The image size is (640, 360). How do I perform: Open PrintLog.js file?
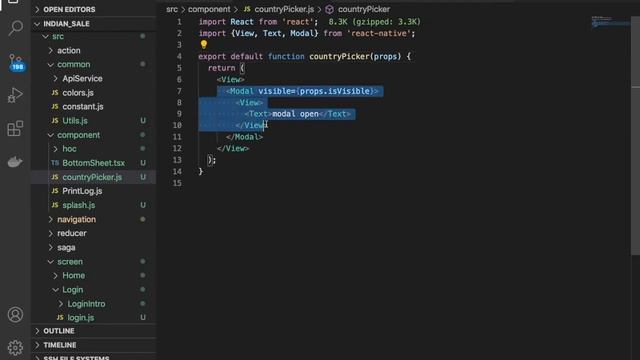click(x=94, y=191)
